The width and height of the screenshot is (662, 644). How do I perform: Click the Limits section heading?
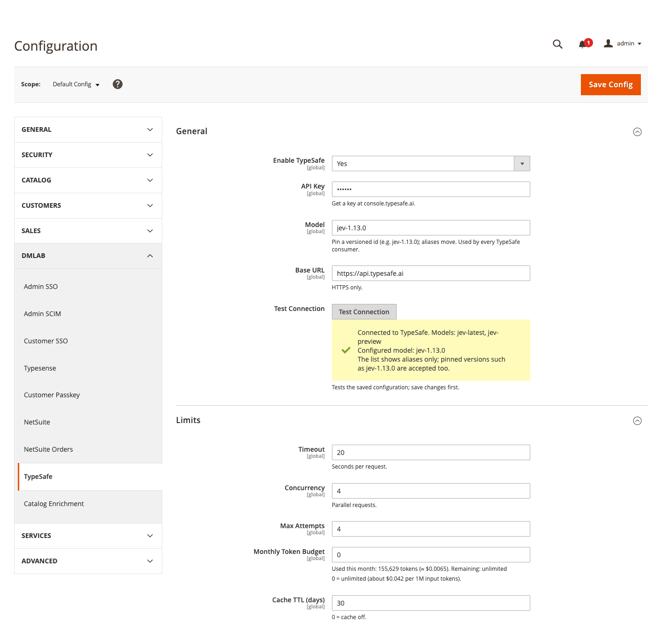point(188,420)
